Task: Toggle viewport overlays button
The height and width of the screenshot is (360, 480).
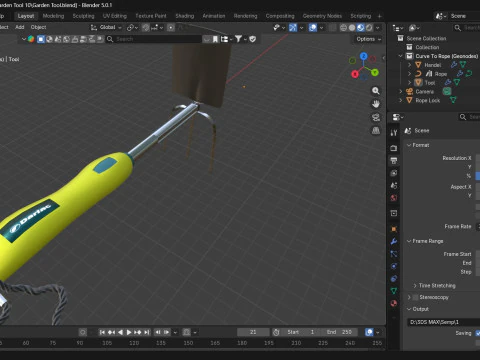Action: coord(313,28)
